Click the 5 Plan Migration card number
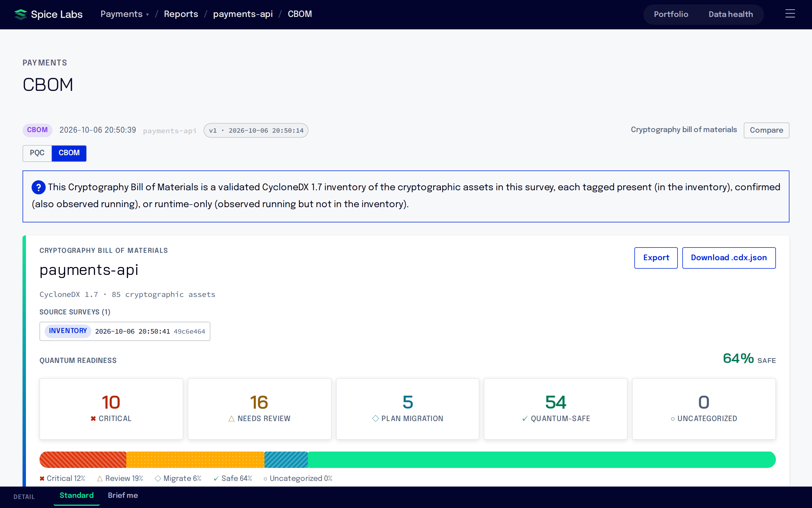The width and height of the screenshot is (812, 508). [x=408, y=402]
